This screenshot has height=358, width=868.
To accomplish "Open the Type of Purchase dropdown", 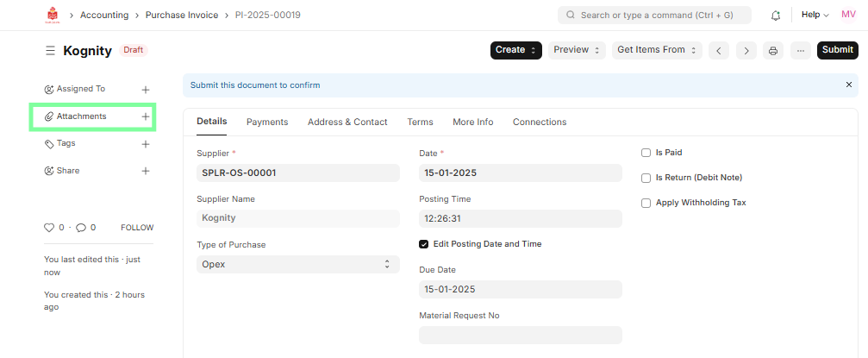I will pos(297,264).
